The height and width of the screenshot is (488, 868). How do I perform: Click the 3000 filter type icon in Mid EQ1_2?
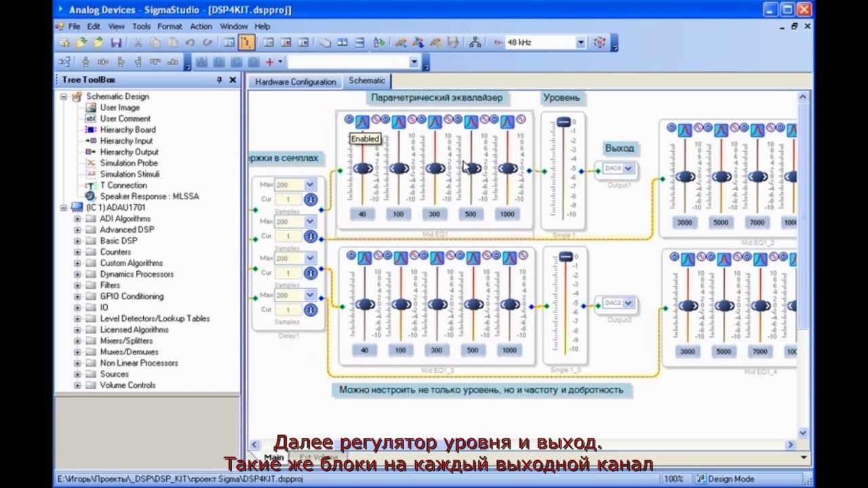(684, 129)
